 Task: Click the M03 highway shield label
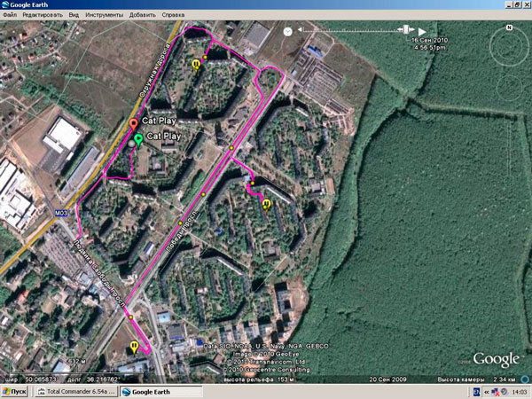coord(61,213)
